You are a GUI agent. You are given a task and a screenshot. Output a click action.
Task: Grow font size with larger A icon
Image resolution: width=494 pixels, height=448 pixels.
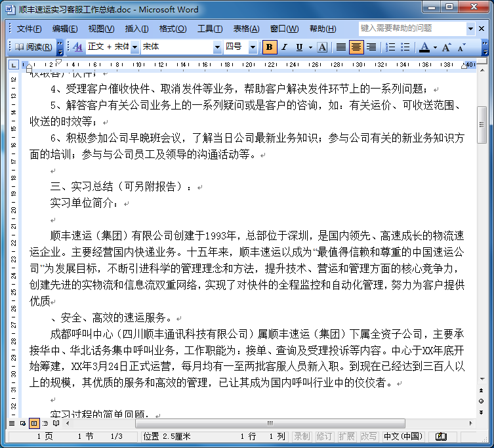(446, 47)
